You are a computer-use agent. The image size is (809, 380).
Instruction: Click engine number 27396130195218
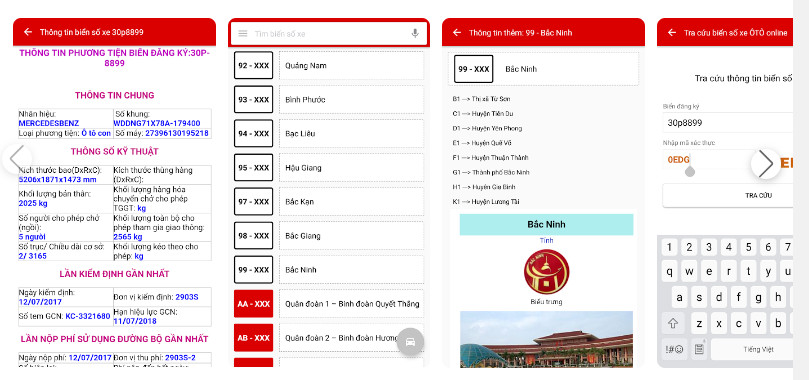176,134
